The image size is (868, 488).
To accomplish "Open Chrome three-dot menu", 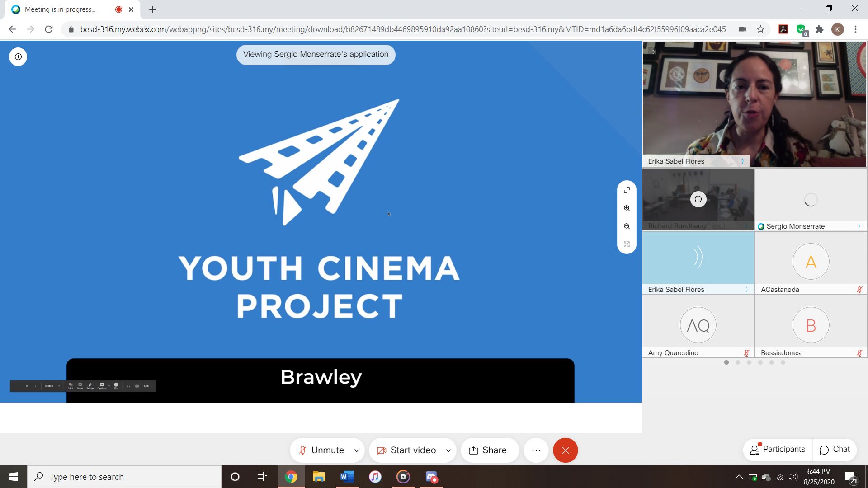I will (x=855, y=29).
